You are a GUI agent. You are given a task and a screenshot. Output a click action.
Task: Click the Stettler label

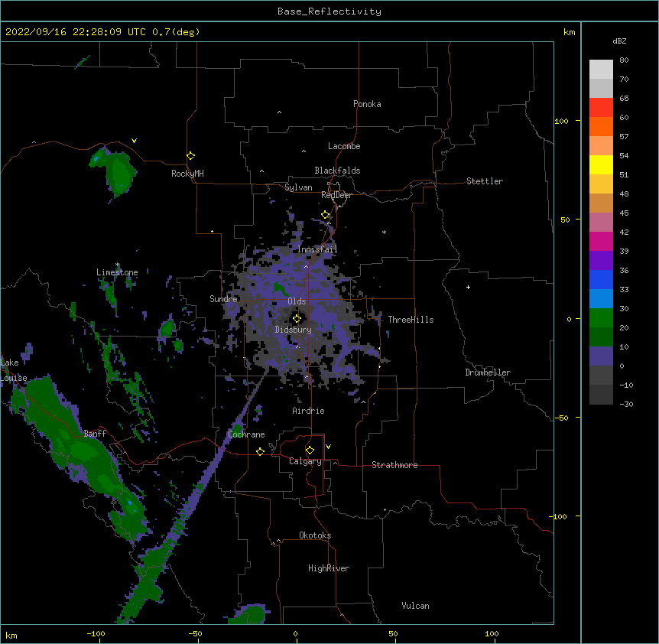pos(485,181)
